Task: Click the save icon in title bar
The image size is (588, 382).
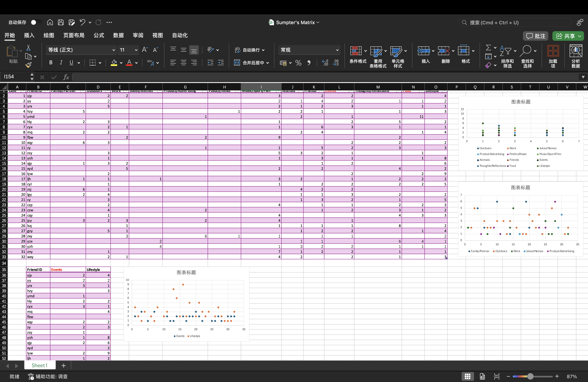Action: [x=61, y=22]
